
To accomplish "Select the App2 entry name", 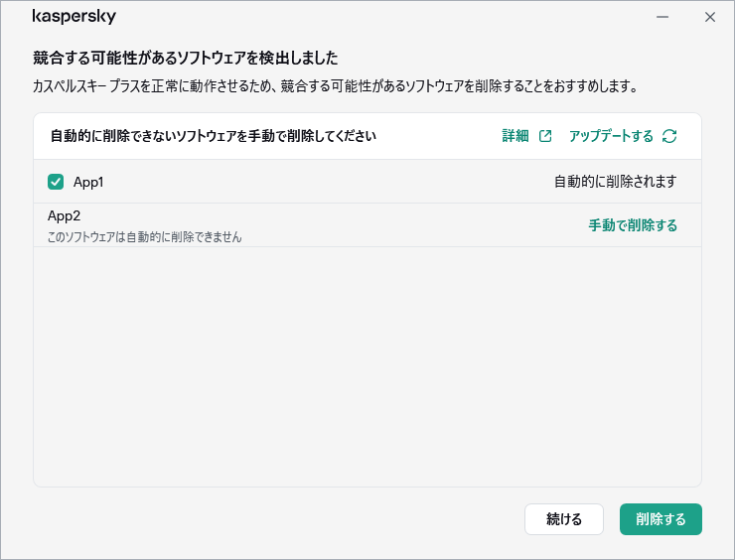I will coord(65,215).
